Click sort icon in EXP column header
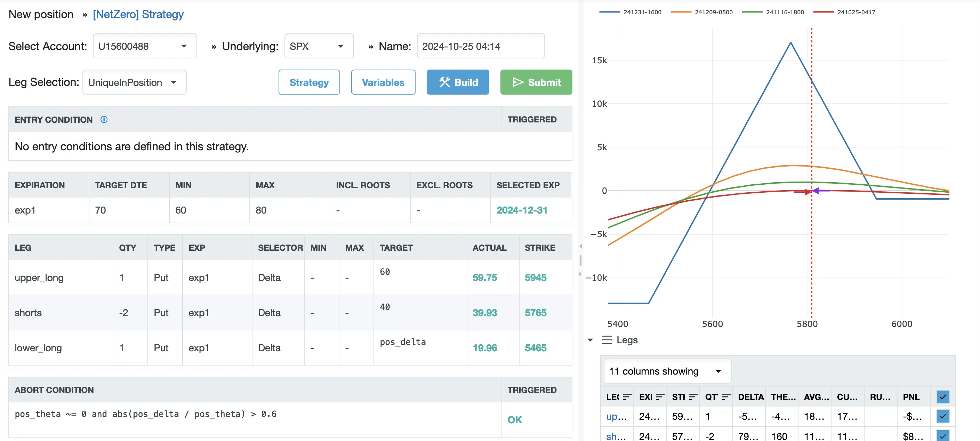Image resolution: width=980 pixels, height=441 pixels. 660,397
